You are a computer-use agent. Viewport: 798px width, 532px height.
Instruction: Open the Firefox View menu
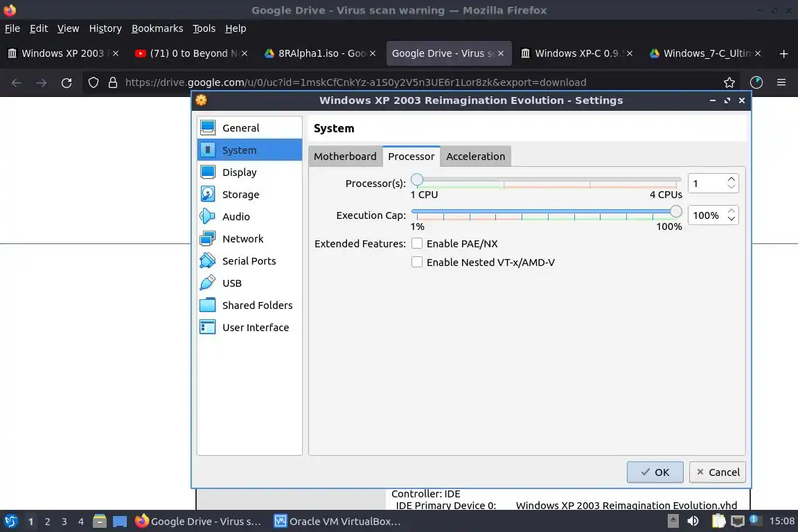tap(68, 28)
